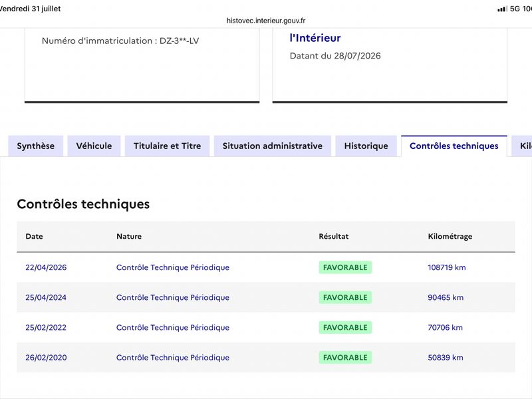Go to the Historique tab
This screenshot has width=532, height=399.
point(366,146)
